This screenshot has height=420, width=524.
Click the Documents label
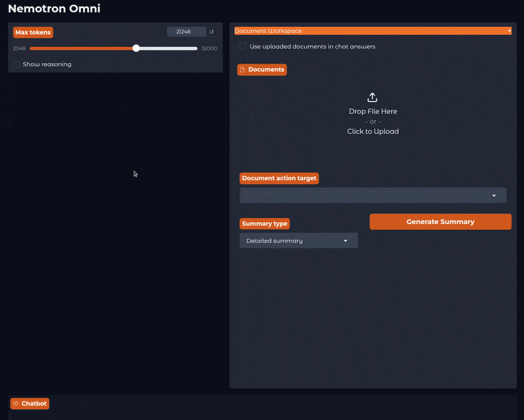pos(262,69)
